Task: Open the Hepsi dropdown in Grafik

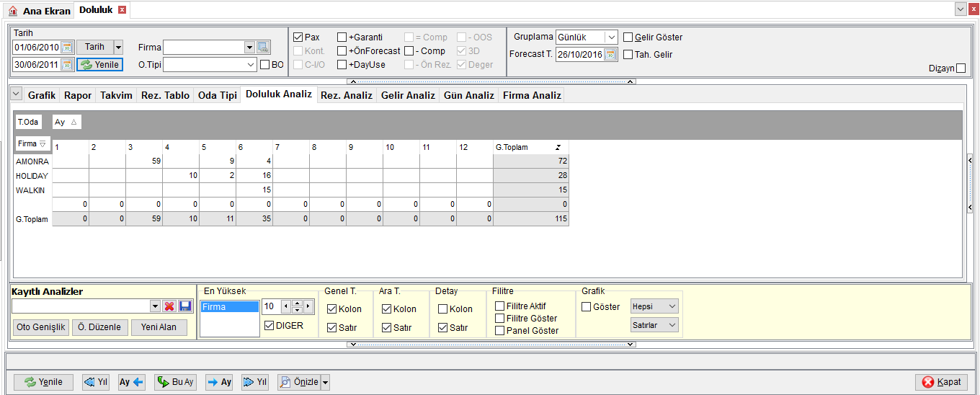Action: 672,306
